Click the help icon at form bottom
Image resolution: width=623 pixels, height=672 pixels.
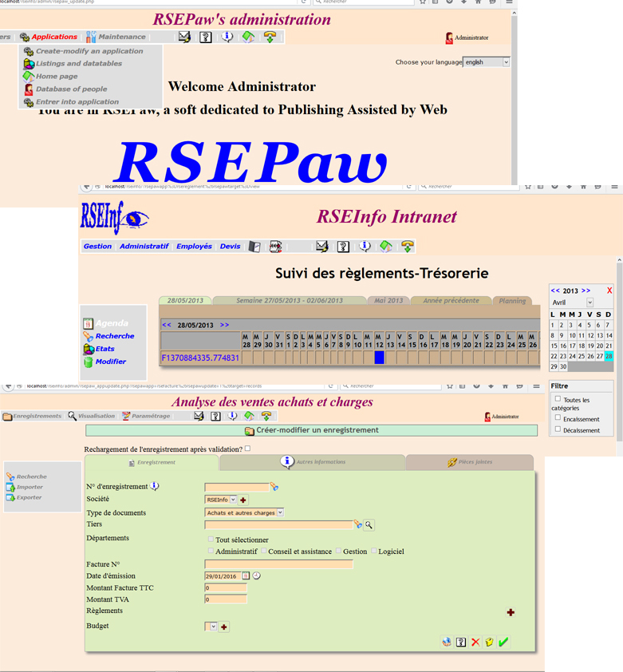[x=461, y=642]
